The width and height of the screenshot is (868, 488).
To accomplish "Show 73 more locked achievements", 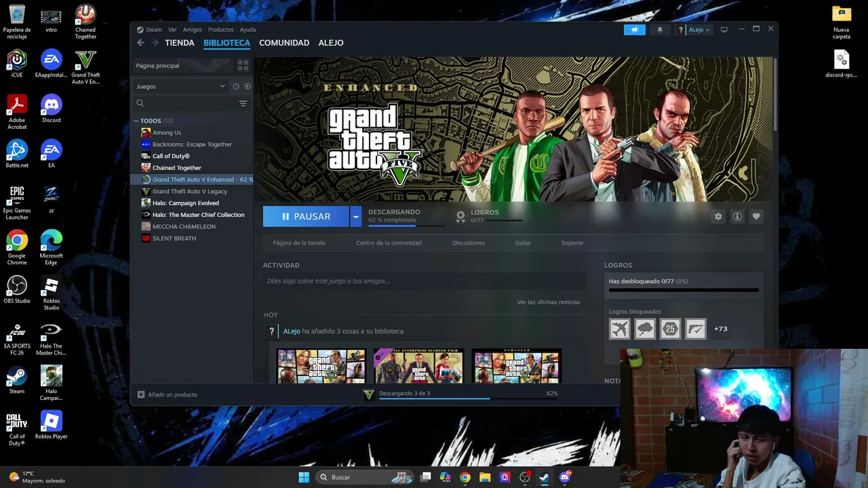I will point(720,329).
